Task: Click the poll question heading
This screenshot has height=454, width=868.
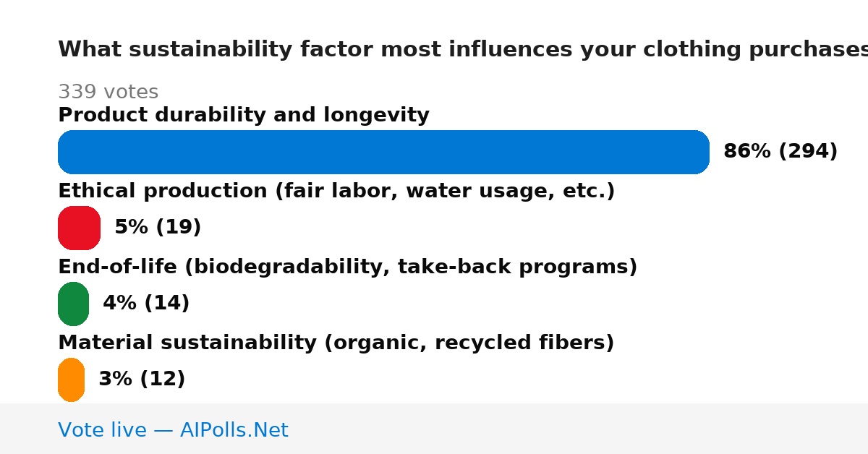Action: click(x=463, y=50)
